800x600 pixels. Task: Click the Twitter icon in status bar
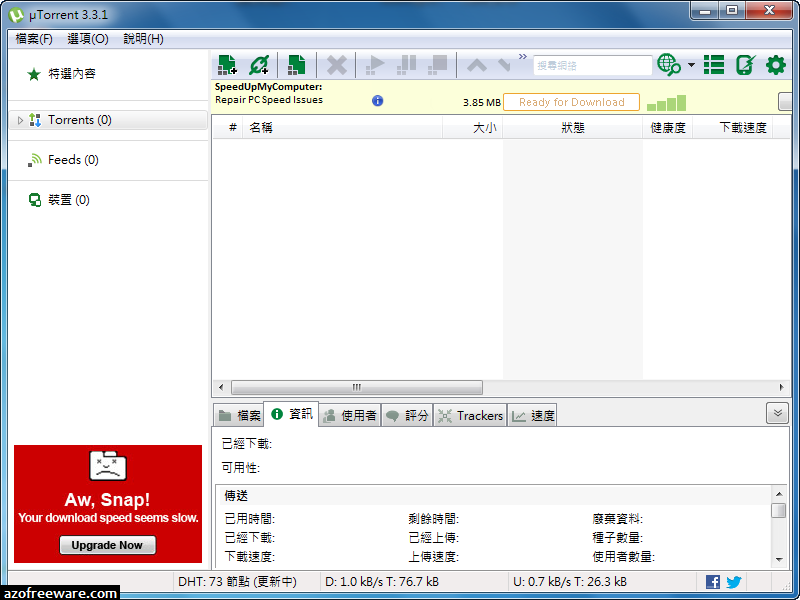pyautogui.click(x=734, y=582)
